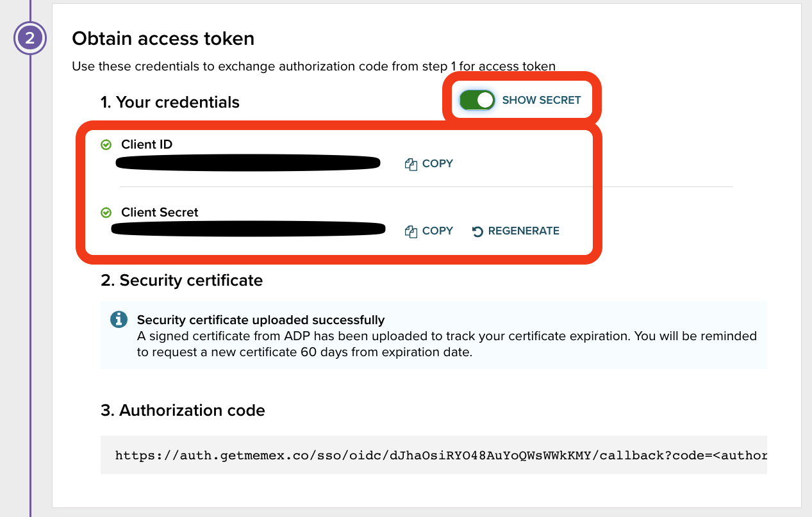Click the step 2 circle badge

pos(30,38)
